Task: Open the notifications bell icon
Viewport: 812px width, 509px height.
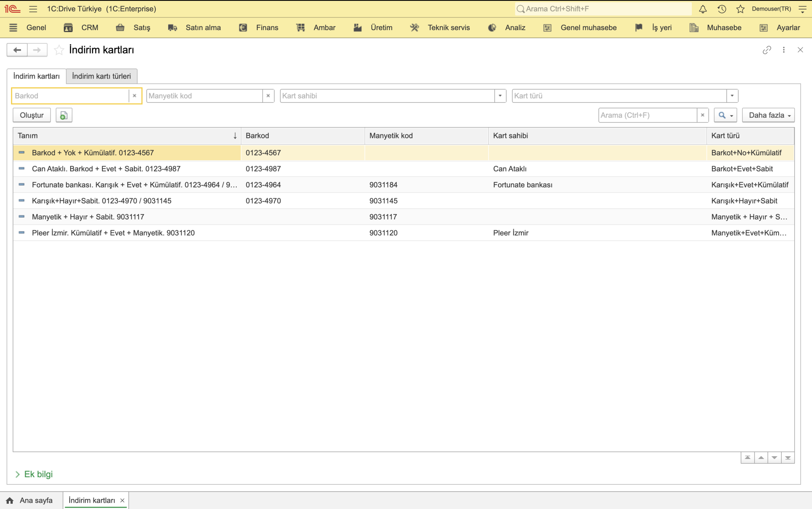Action: point(703,9)
